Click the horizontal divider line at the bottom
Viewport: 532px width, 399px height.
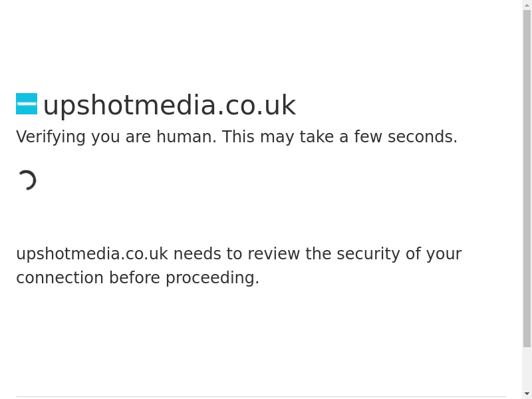tap(261, 397)
